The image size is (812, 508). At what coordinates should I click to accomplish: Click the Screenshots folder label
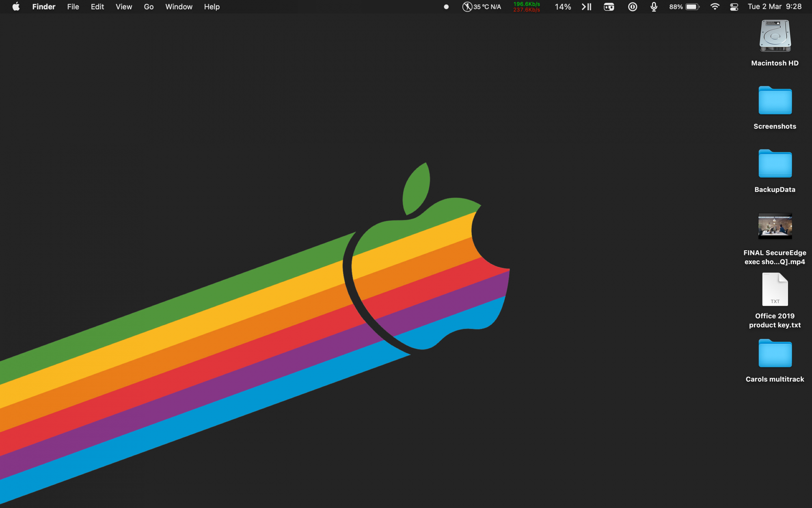tap(775, 126)
